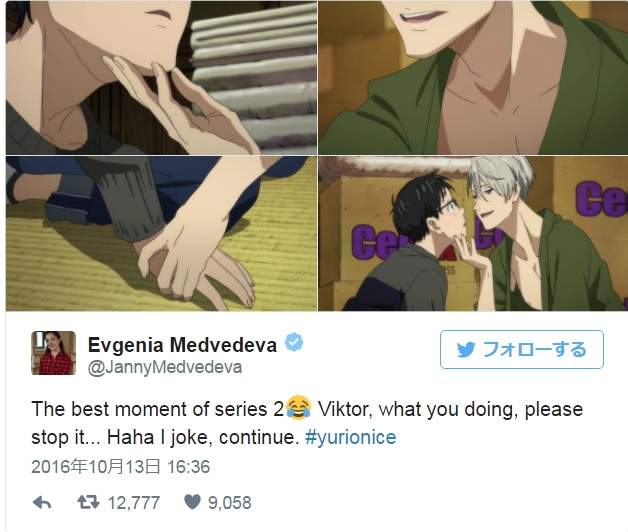The height and width of the screenshot is (532, 628).
Task: Open the tweet timestamp 2016年10月13日 16:36
Action: (x=121, y=467)
